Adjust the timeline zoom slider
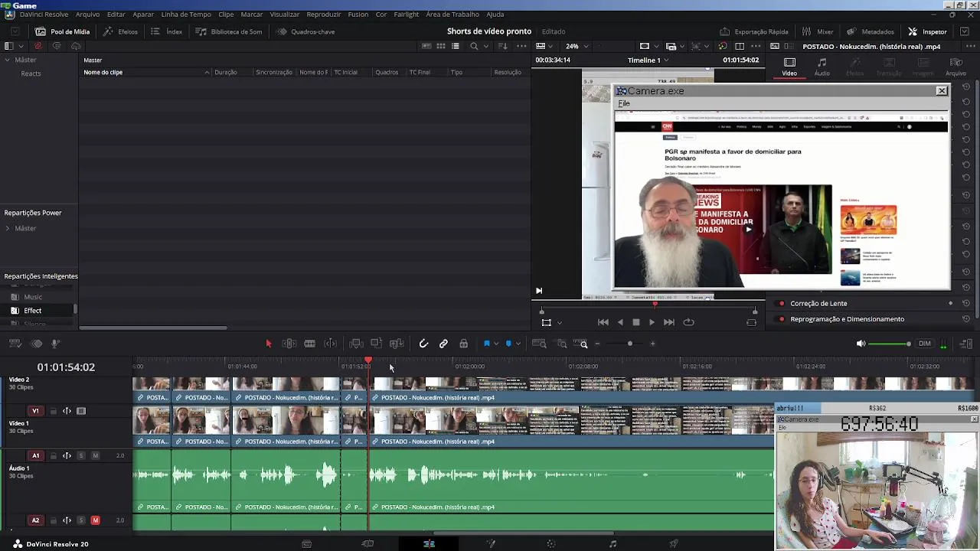The width and height of the screenshot is (980, 551). (629, 344)
